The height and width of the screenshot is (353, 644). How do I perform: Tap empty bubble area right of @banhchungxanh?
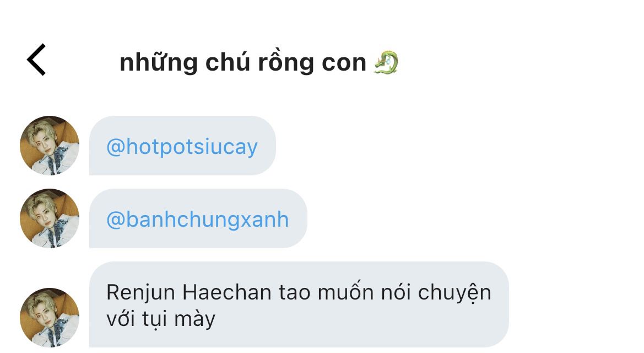[297, 218]
